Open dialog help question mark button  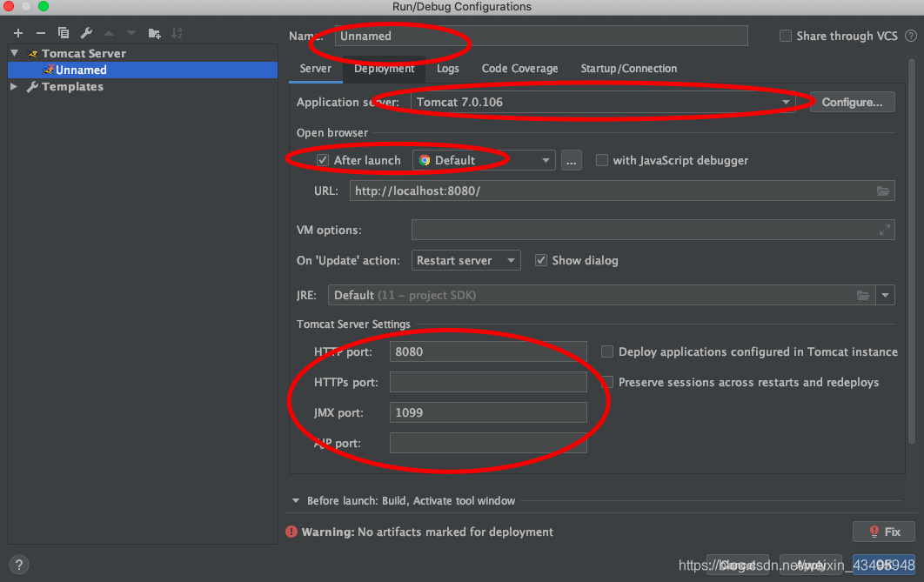[x=19, y=565]
